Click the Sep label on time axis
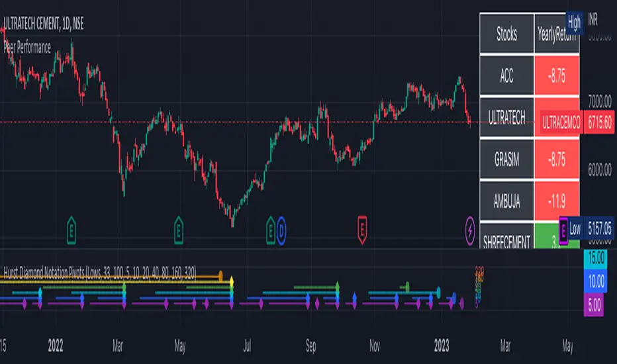Image resolution: width=617 pixels, height=364 pixels. tap(311, 346)
